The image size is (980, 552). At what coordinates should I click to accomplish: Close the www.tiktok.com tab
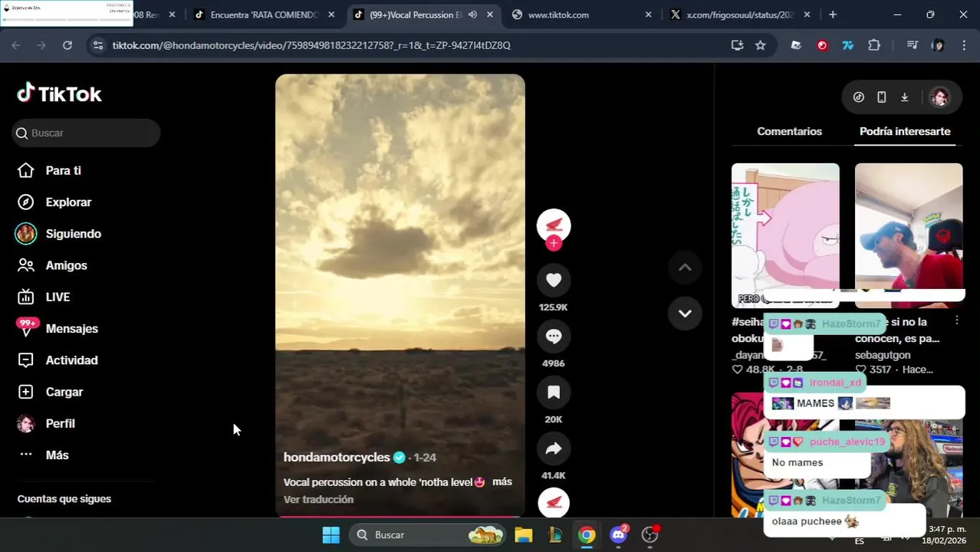[x=648, y=15]
